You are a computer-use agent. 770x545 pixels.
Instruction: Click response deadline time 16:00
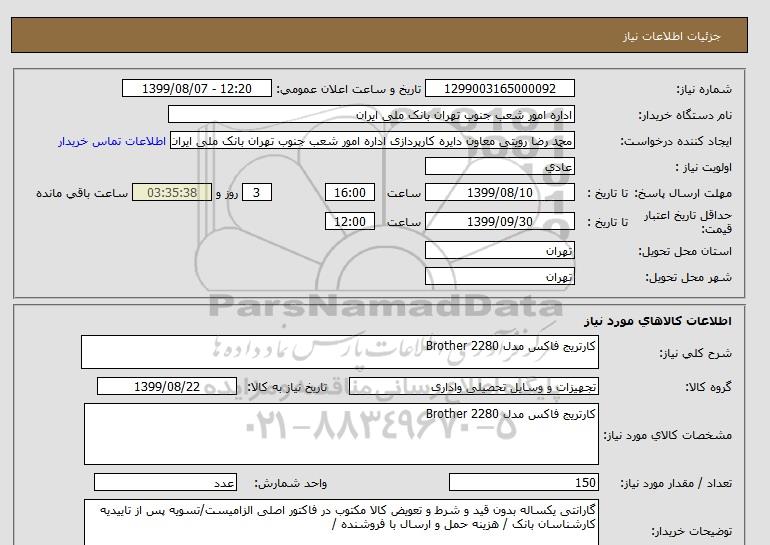tap(350, 192)
